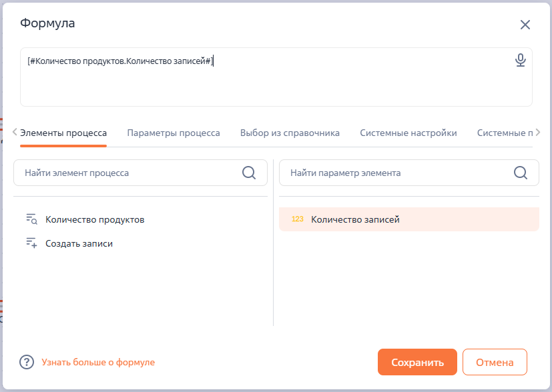Close the Формула dialog
Image resolution: width=552 pixels, height=392 pixels.
pos(525,24)
